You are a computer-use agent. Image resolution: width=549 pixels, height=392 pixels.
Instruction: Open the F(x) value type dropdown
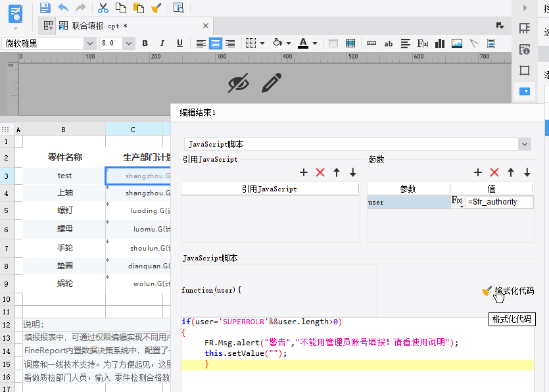pos(458,202)
